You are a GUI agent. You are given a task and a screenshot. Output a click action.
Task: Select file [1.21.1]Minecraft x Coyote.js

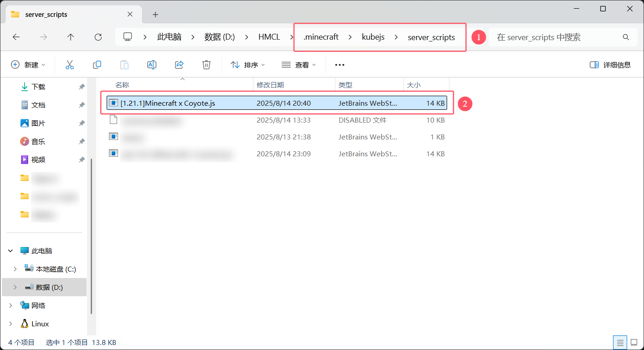point(277,103)
